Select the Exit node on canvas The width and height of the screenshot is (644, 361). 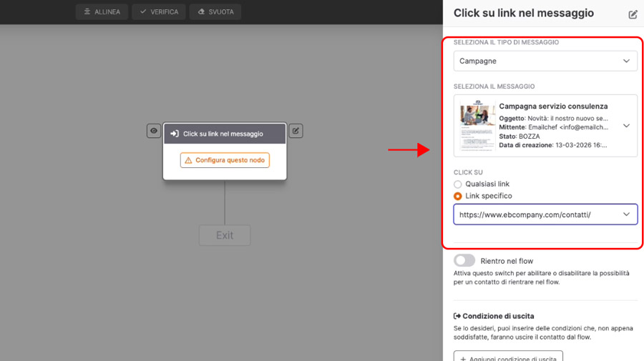coord(225,235)
